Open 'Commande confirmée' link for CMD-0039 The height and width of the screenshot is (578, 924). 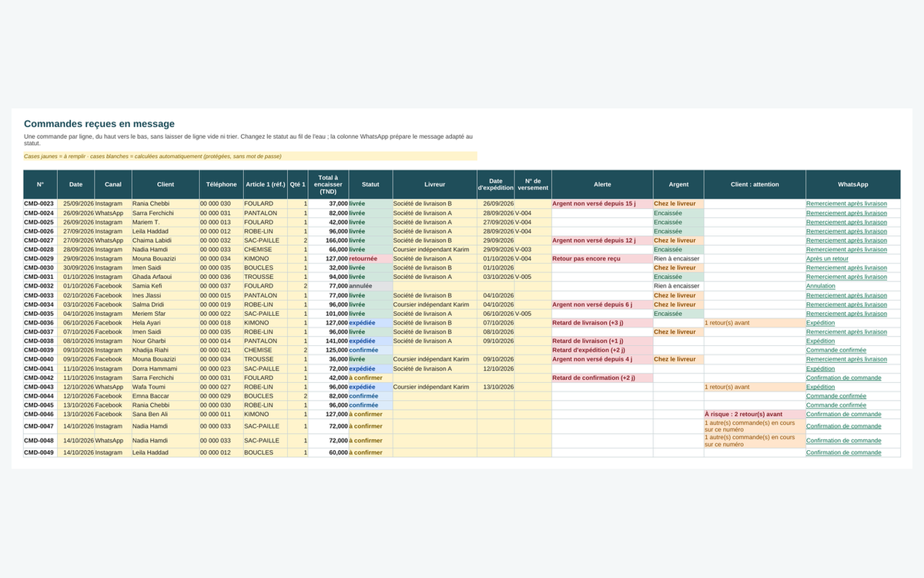click(836, 350)
